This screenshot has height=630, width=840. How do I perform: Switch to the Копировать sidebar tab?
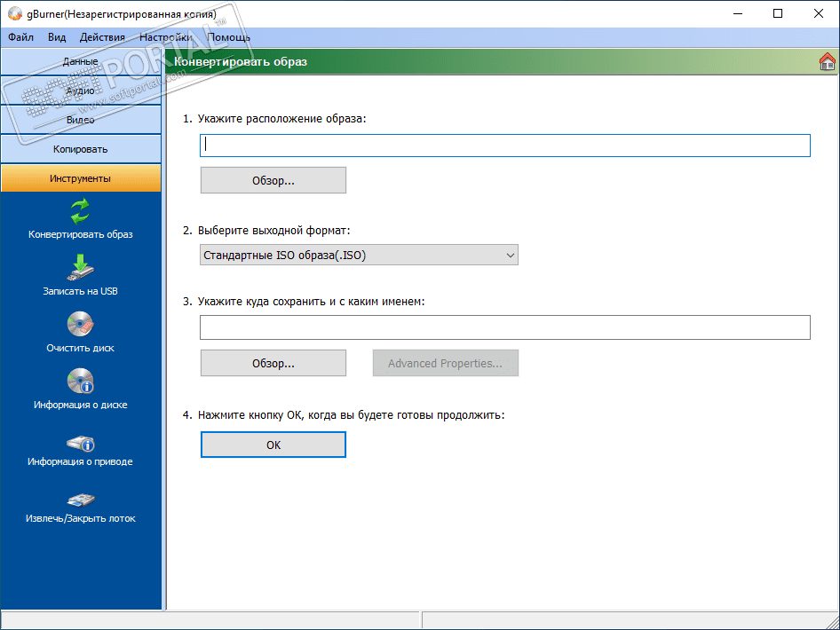(x=80, y=149)
